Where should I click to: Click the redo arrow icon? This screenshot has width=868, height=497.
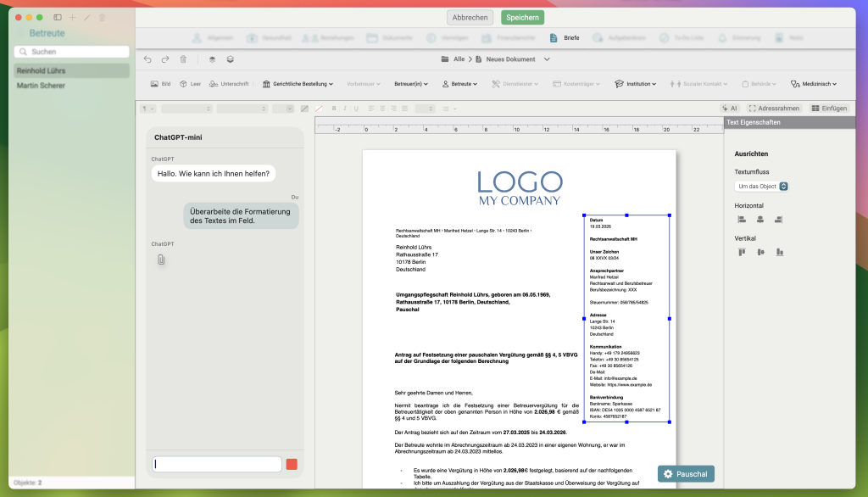click(165, 59)
